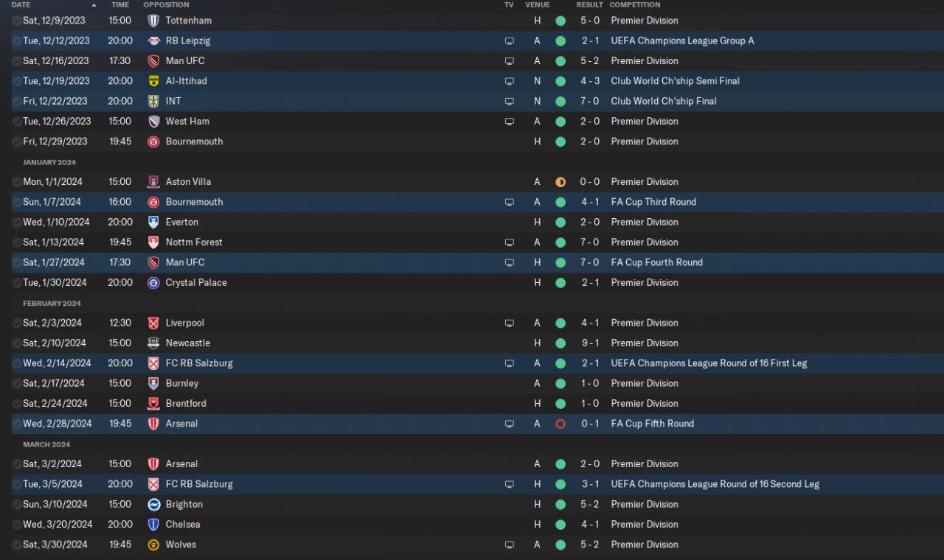Sort fixtures by the COMPETITION column header
The height and width of the screenshot is (560, 944).
click(634, 4)
